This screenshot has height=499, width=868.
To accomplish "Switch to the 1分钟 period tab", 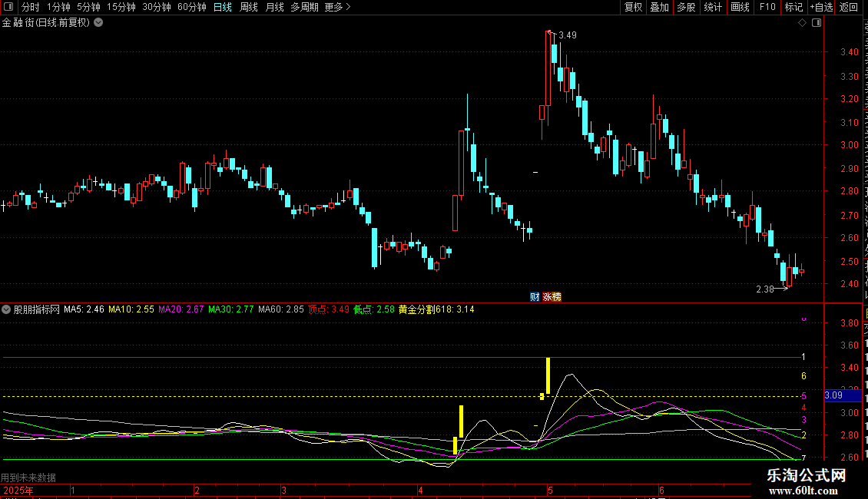I will point(58,7).
